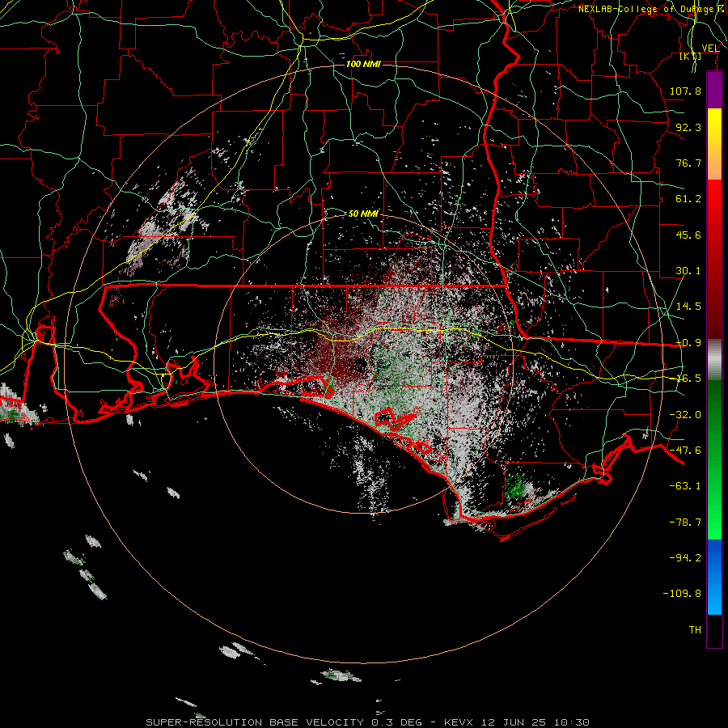Screen dimensions: 728x728
Task: Click the -47.6 velocity legend value
Action: (x=685, y=451)
